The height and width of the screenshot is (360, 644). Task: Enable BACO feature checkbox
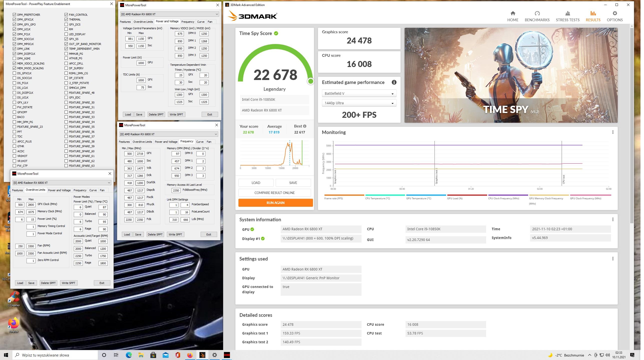click(14, 117)
